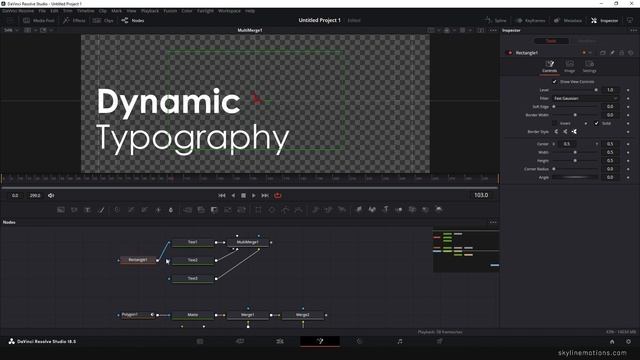The height and width of the screenshot is (360, 640).
Task: Add a Blur node from the toolbar
Action: coord(171,210)
